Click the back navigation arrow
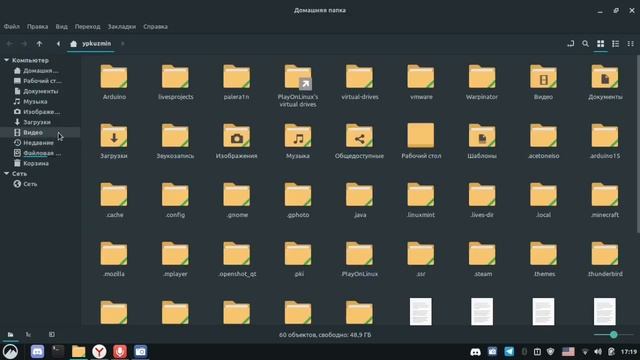Viewport: 640px width, 360px height. 9,44
